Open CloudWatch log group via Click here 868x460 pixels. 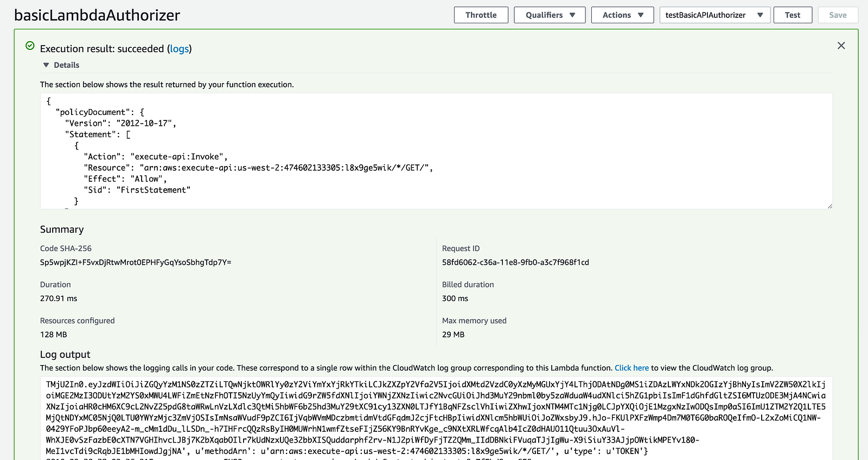click(631, 368)
